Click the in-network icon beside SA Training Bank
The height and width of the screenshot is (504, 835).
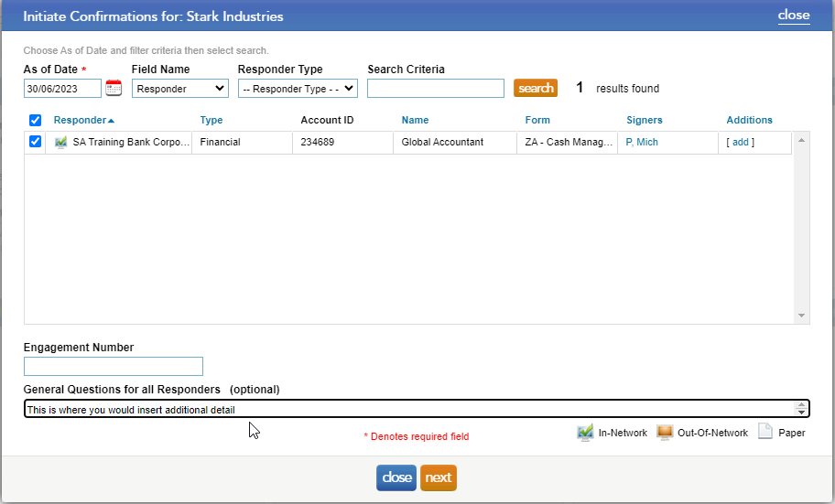pos(60,142)
